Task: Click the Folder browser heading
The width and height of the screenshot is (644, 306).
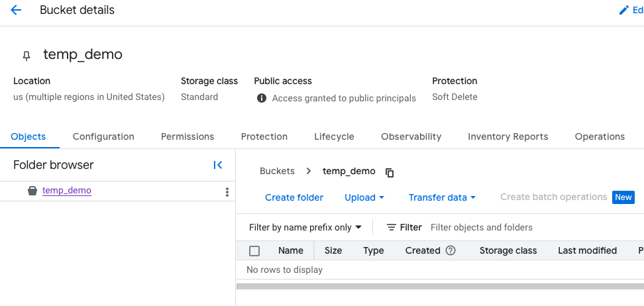Action: pyautogui.click(x=54, y=165)
